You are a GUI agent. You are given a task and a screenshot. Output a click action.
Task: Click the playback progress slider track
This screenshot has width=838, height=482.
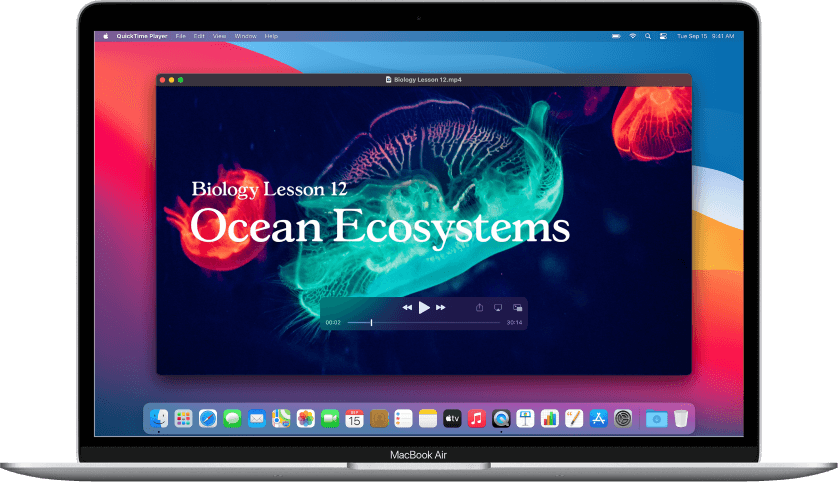[424, 323]
